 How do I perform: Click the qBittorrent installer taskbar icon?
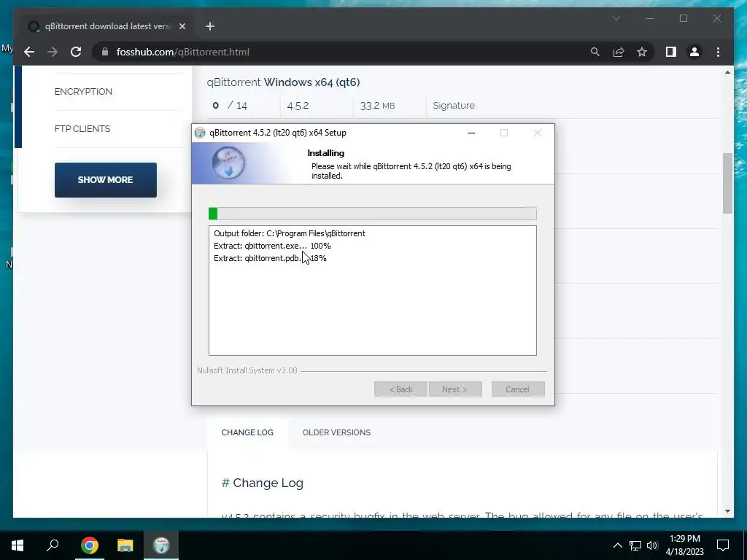(x=161, y=545)
